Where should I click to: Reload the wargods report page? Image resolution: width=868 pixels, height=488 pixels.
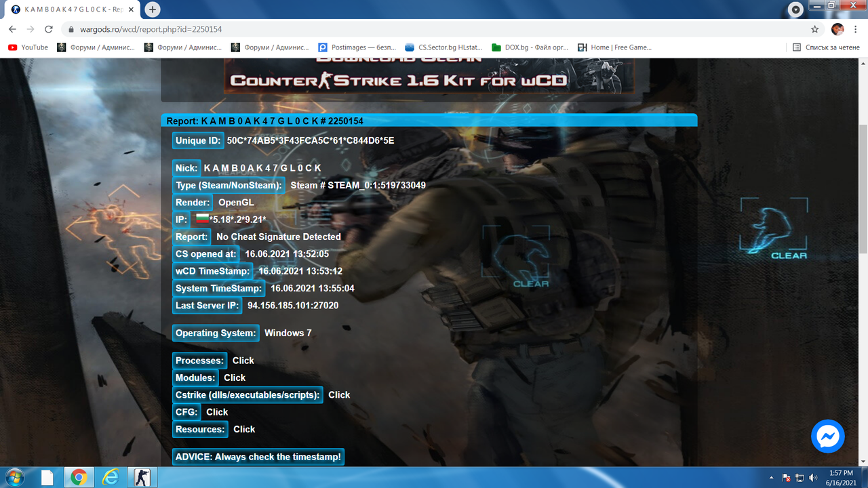pos(49,29)
